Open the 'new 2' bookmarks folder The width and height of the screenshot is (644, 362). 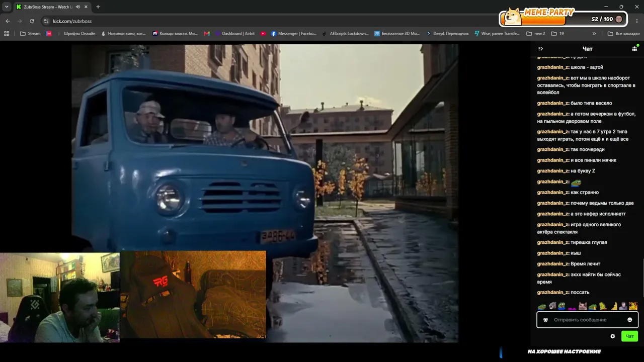(536, 34)
